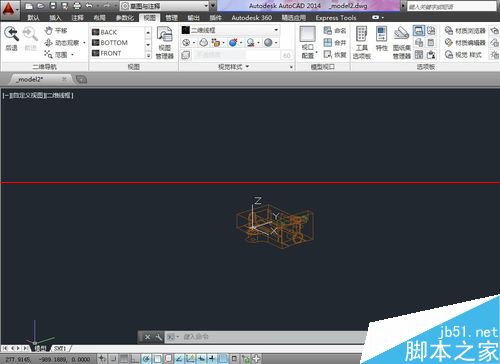Screen dimensions: 500x364
Task: Toggle Ortho Mode in the status bar
Action: [135, 359]
